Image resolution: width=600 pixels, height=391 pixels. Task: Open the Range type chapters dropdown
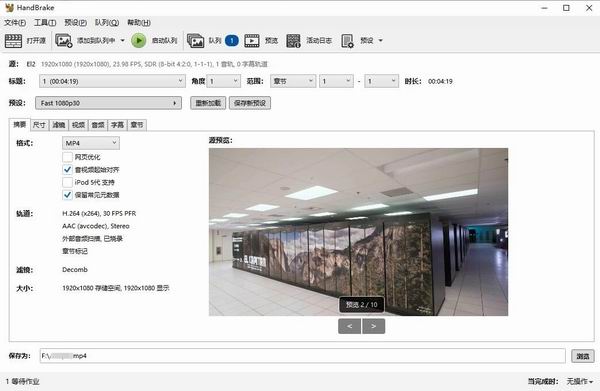tap(293, 81)
